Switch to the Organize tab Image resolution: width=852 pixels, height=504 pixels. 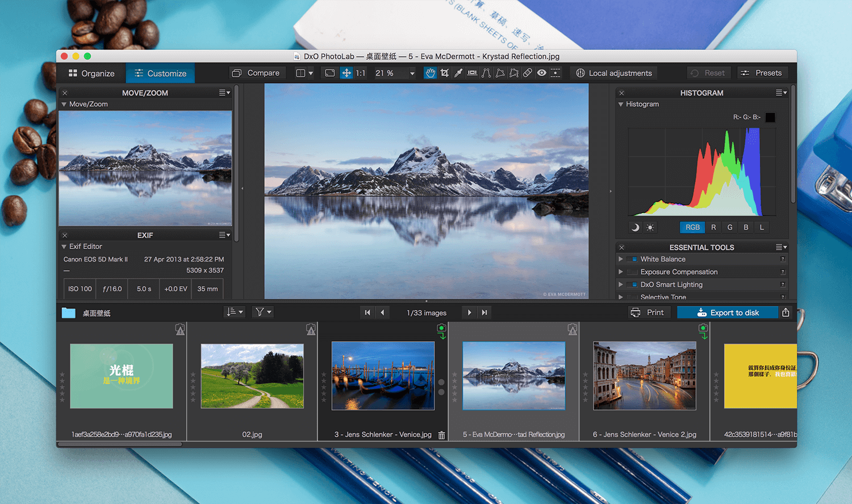click(91, 73)
